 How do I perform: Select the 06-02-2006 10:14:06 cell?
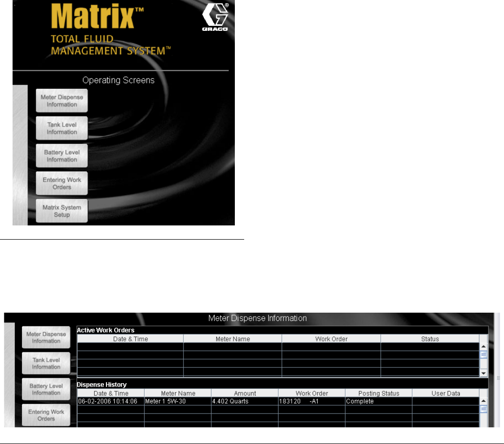[111, 401]
